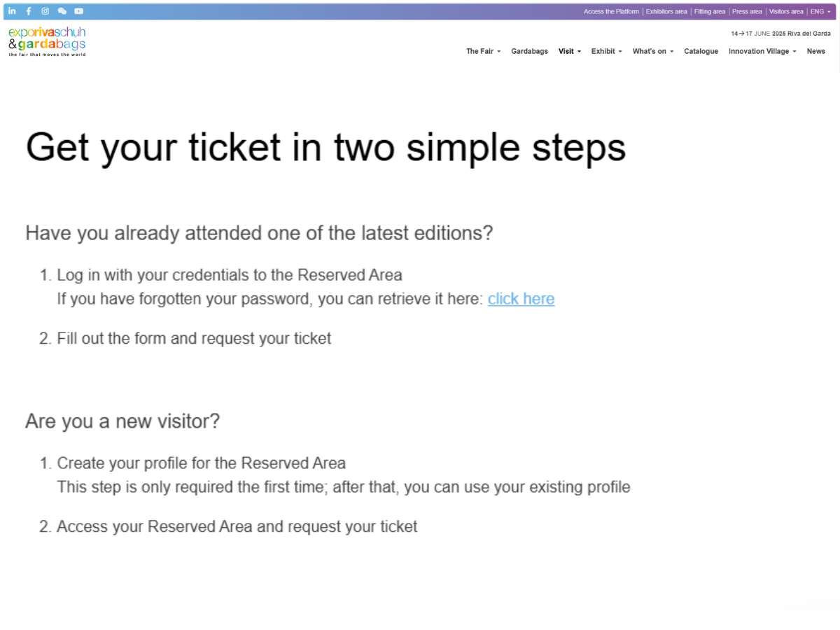The width and height of the screenshot is (840, 630).
Task: Open the What's on dropdown
Action: [x=653, y=51]
